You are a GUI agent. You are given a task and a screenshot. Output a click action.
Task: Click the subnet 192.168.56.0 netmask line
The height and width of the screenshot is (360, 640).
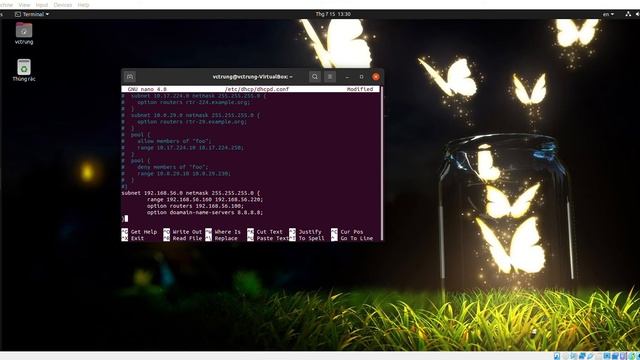point(190,193)
